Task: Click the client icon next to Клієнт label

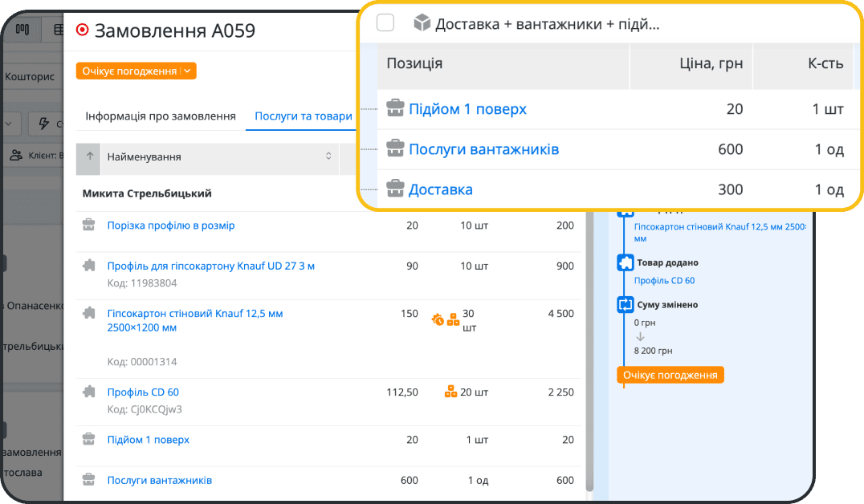Action: (16, 154)
